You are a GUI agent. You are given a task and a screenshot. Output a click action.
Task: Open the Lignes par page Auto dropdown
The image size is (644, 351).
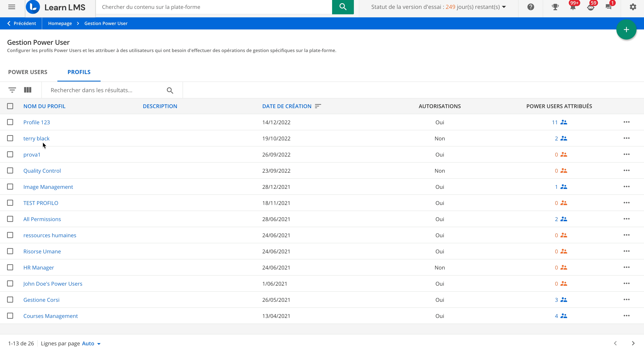coord(91,344)
